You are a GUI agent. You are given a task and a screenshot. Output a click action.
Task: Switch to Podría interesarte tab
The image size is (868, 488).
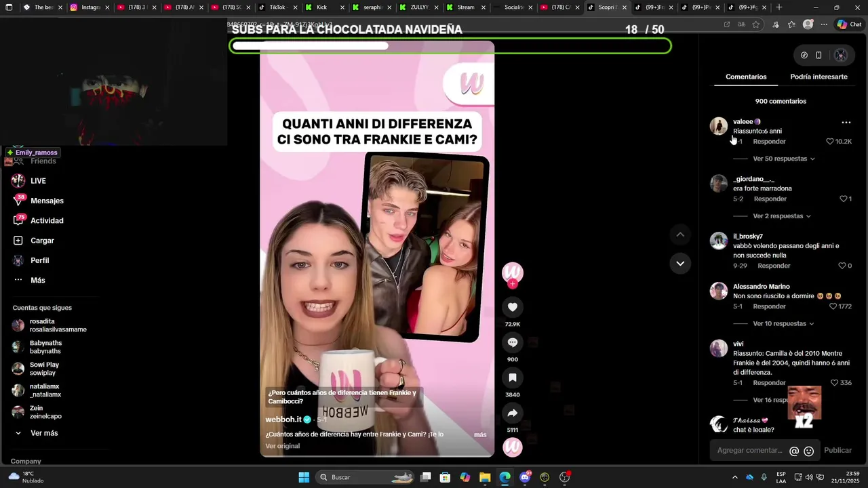tap(818, 77)
